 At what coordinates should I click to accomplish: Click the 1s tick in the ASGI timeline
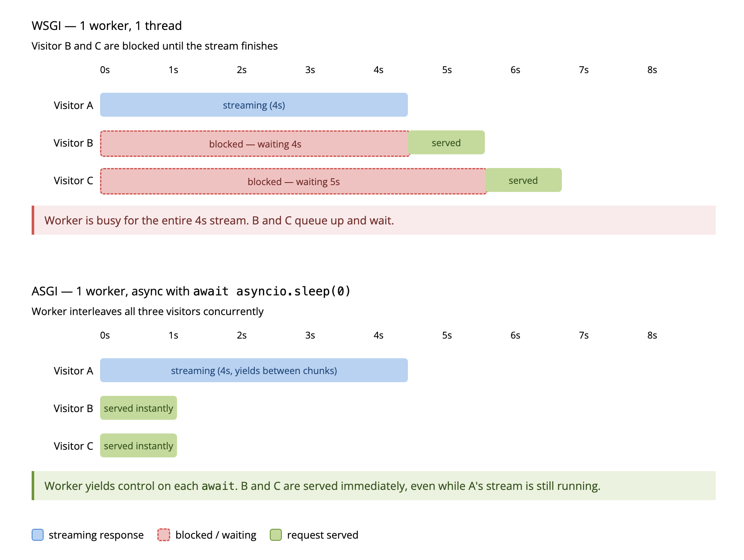pyautogui.click(x=173, y=335)
